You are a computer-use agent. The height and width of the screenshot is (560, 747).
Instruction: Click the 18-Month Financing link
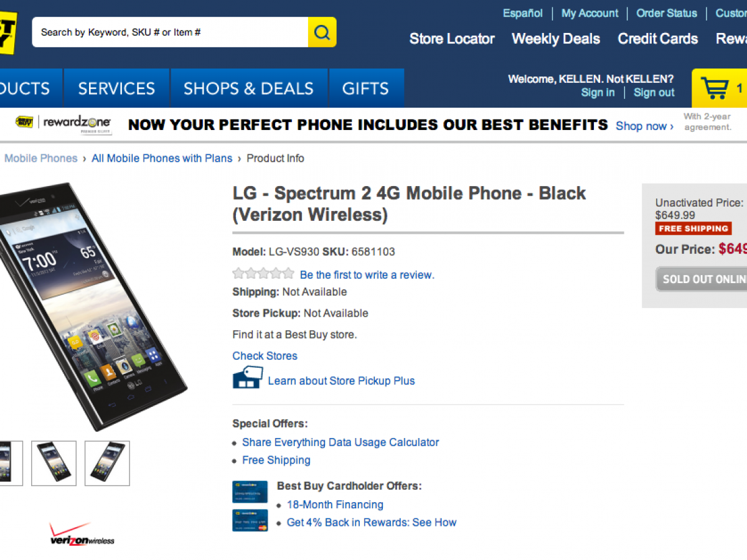(x=335, y=505)
